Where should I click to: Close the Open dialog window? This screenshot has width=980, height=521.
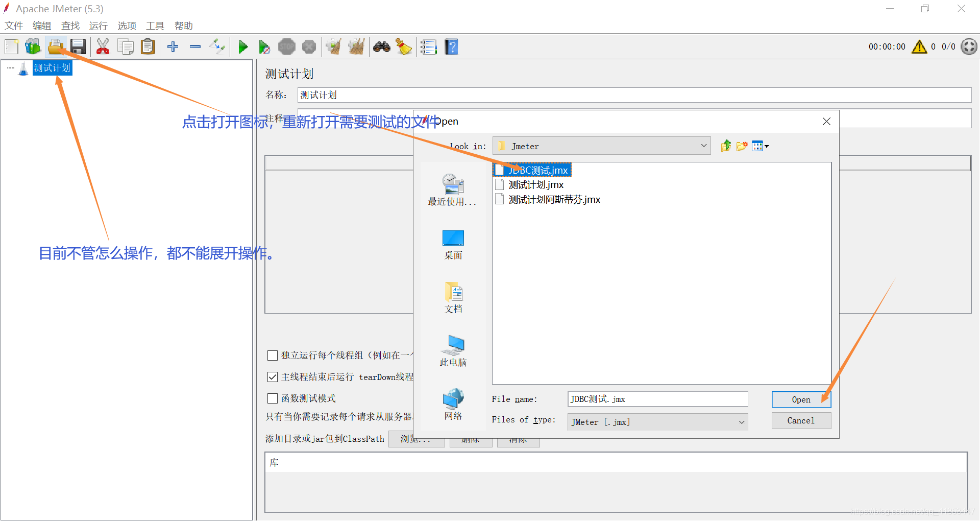(x=826, y=121)
